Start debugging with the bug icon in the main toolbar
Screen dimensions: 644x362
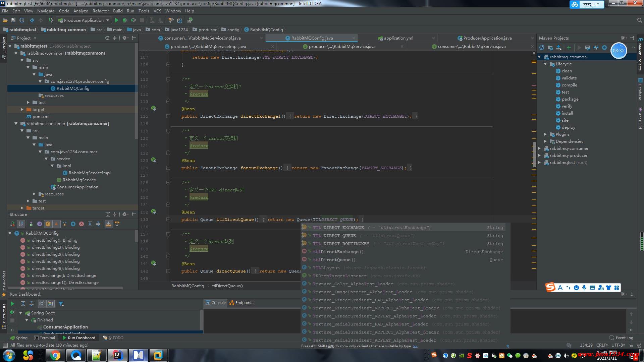click(x=125, y=20)
